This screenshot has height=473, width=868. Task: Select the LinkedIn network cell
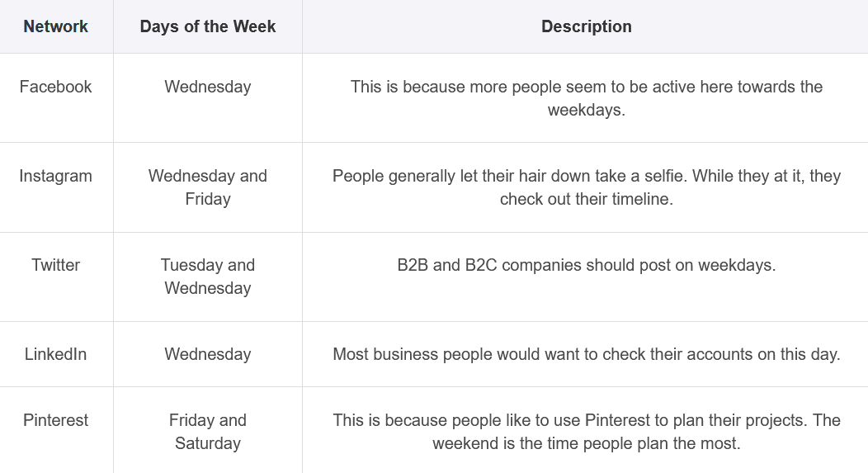[56, 354]
